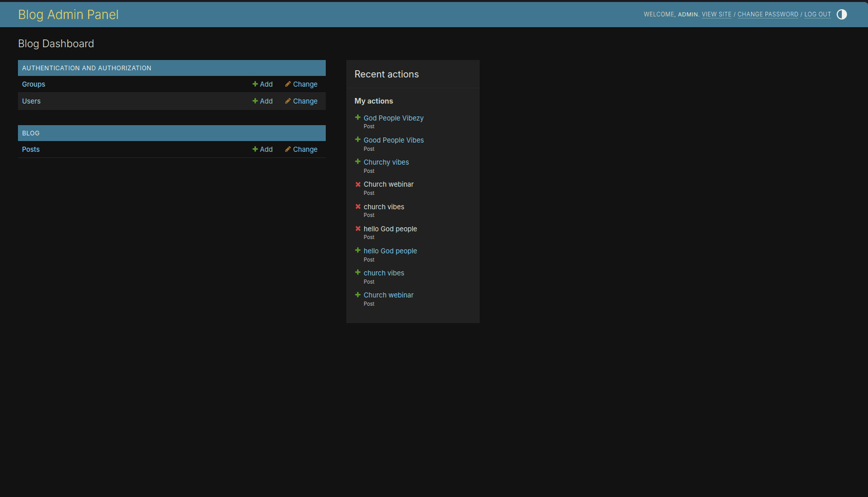
Task: Open the Groups model link
Action: [33, 84]
